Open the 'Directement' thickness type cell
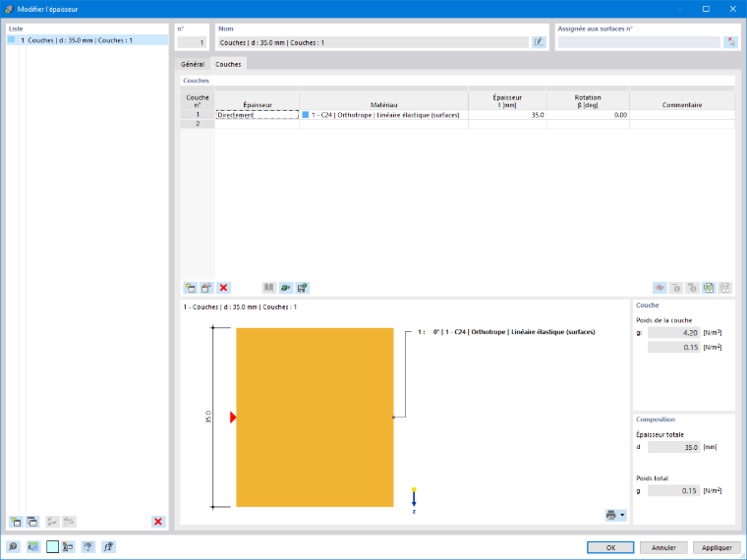This screenshot has width=747, height=560. coord(258,115)
